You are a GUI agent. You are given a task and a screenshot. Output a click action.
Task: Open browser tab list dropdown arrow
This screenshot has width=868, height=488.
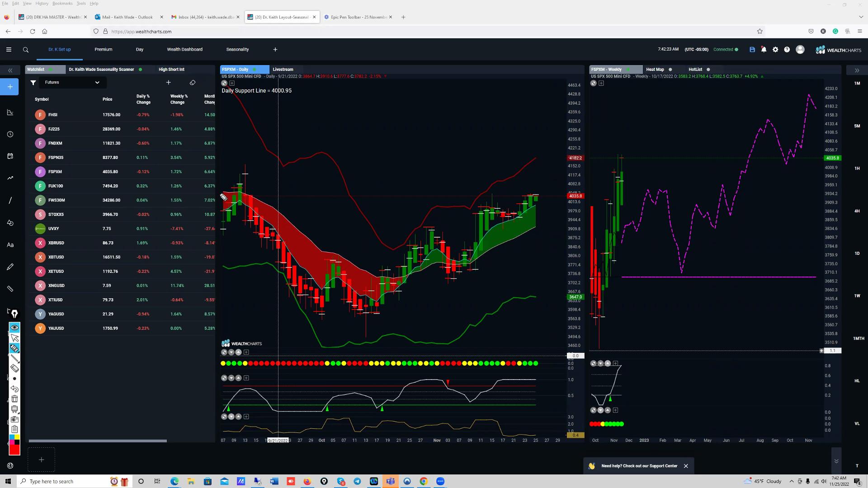click(x=861, y=17)
